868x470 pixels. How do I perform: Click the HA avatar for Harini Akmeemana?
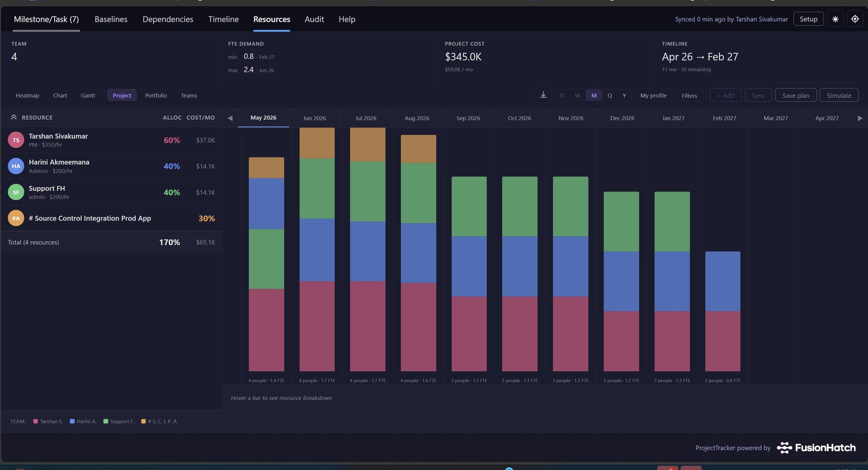16,166
